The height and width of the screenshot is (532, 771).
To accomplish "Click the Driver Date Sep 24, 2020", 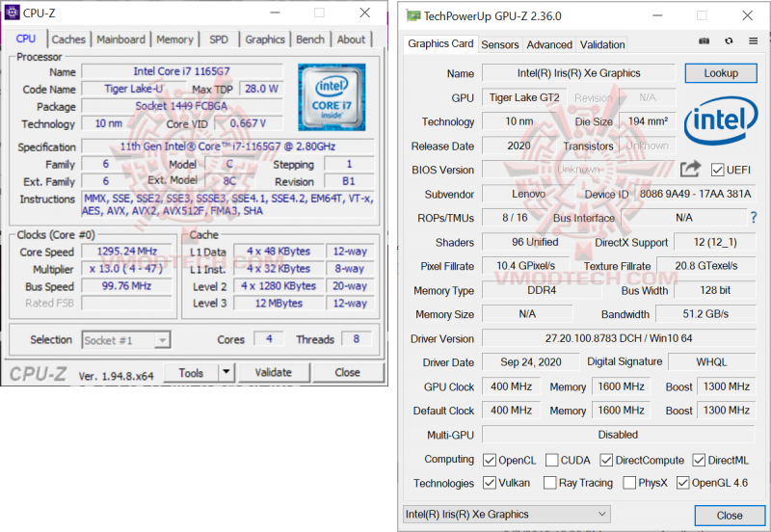I will (531, 361).
